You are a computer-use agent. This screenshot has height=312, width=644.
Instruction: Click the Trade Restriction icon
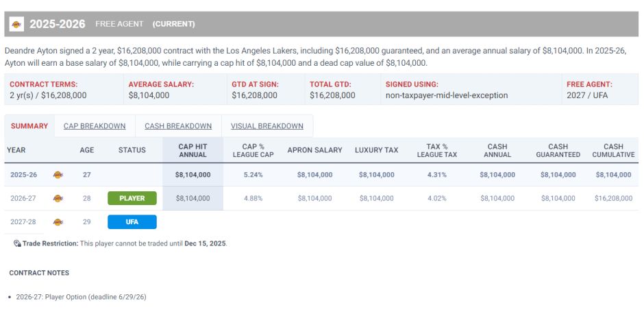click(x=17, y=243)
